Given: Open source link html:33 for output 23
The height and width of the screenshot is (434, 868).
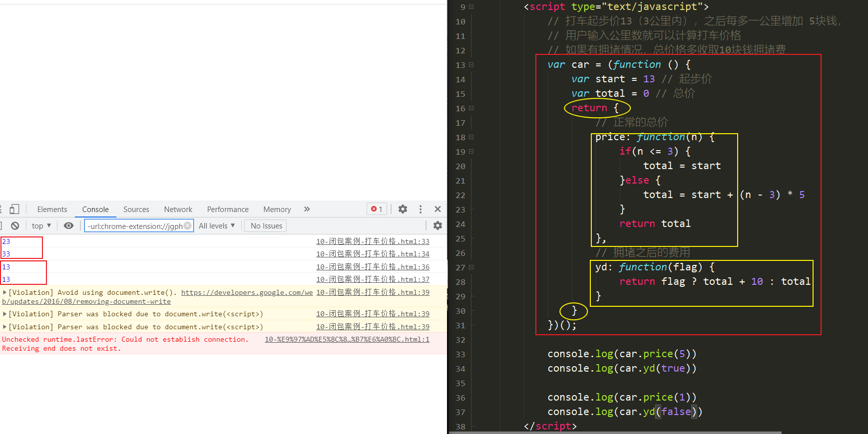Looking at the screenshot, I should point(373,241).
